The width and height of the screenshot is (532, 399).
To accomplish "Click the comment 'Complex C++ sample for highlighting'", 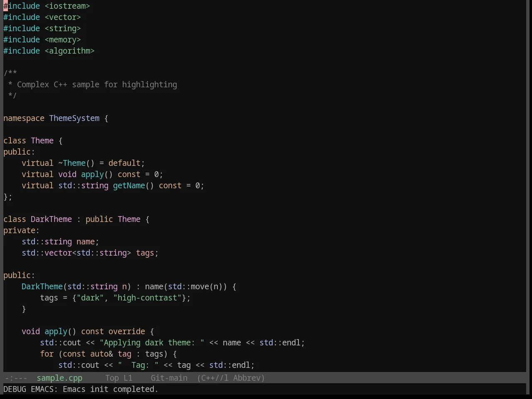I will pos(97,84).
